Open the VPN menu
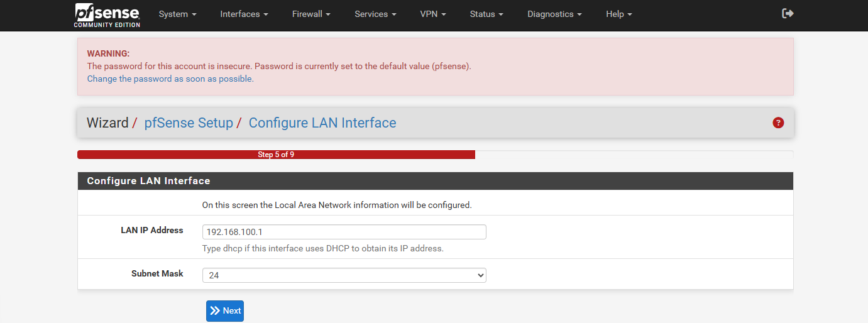 click(x=433, y=14)
